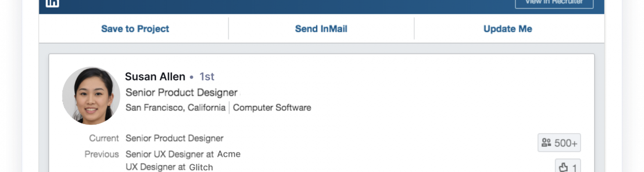644x172 pixels.
Task: Click the Susan Allen name link
Action: [155, 77]
